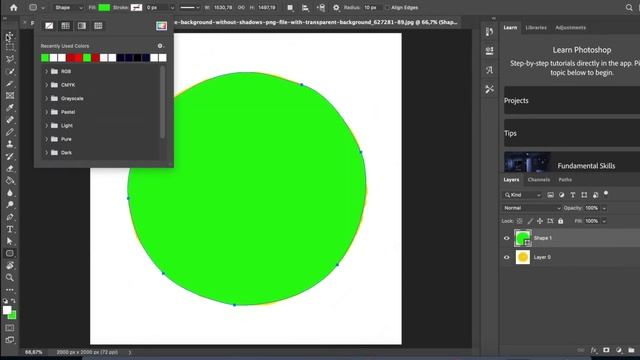Expand the CMYK swatch folder
Screen dimensions: 640x360
click(46, 85)
